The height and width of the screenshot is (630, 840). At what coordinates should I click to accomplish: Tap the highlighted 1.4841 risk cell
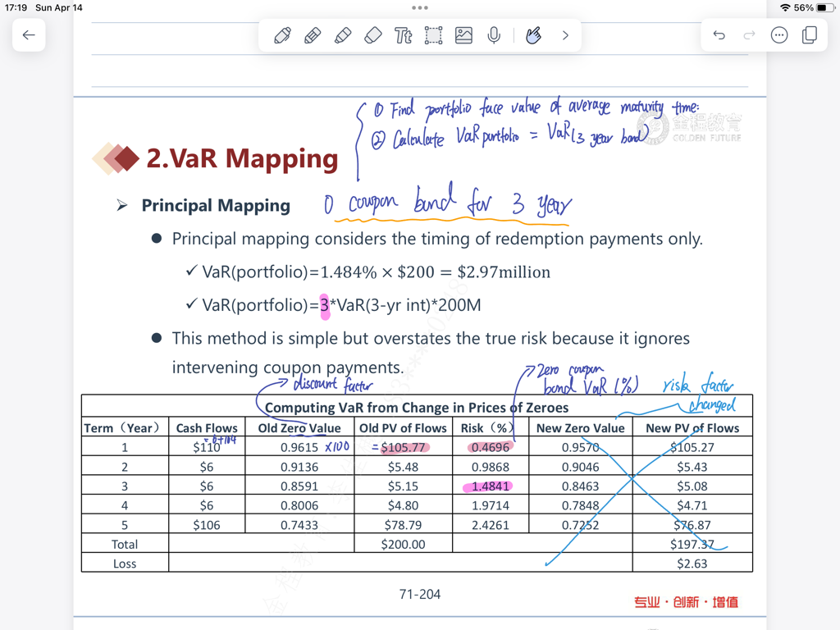point(491,486)
